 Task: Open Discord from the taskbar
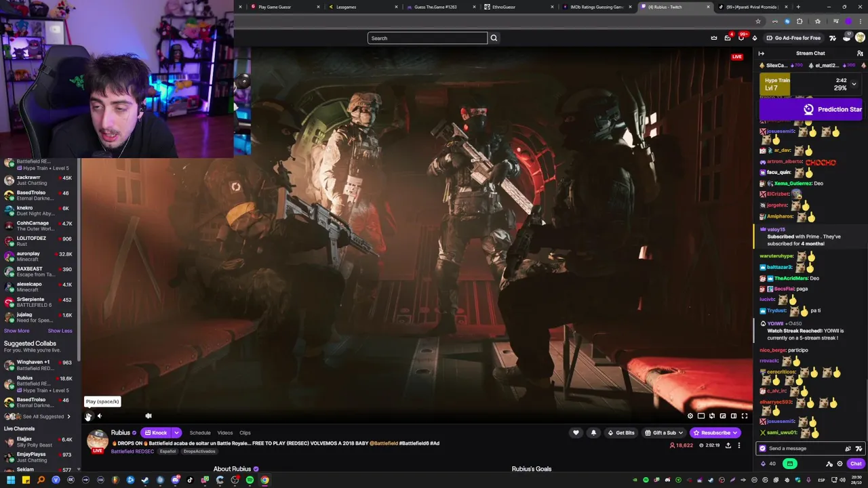pos(175,480)
